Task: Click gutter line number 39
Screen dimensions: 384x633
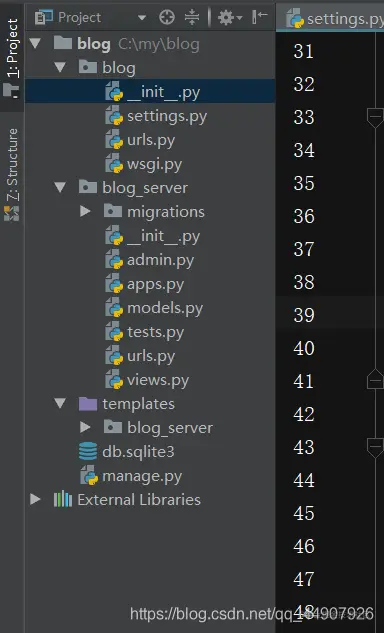Action: point(304,315)
